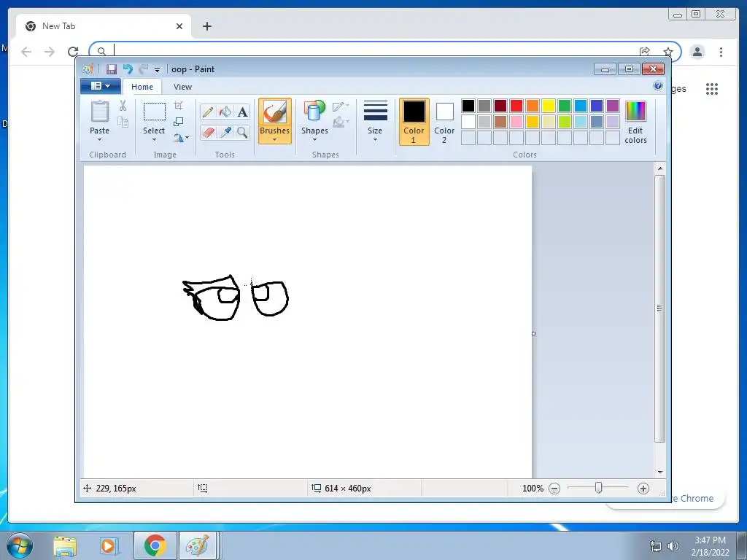Viewport: 747px width, 560px height.
Task: Click the Brushes tool icon
Action: click(x=275, y=112)
